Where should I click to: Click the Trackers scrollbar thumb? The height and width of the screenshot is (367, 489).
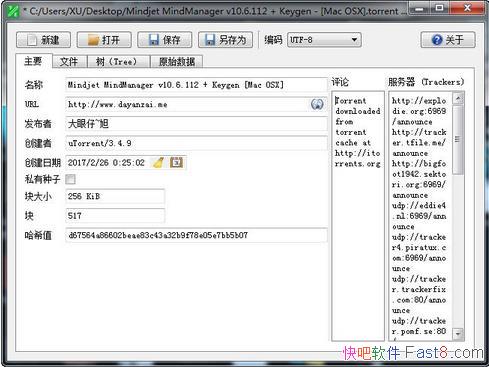pyautogui.click(x=458, y=139)
